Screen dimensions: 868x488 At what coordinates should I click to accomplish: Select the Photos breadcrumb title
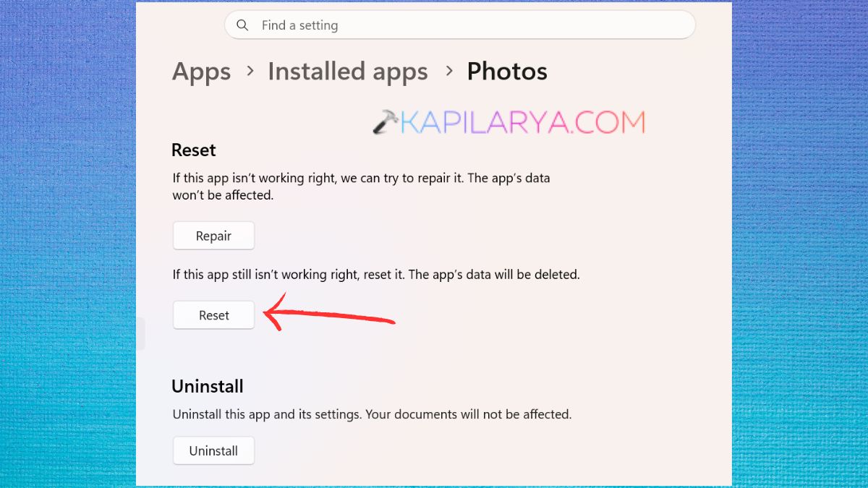pyautogui.click(x=507, y=72)
